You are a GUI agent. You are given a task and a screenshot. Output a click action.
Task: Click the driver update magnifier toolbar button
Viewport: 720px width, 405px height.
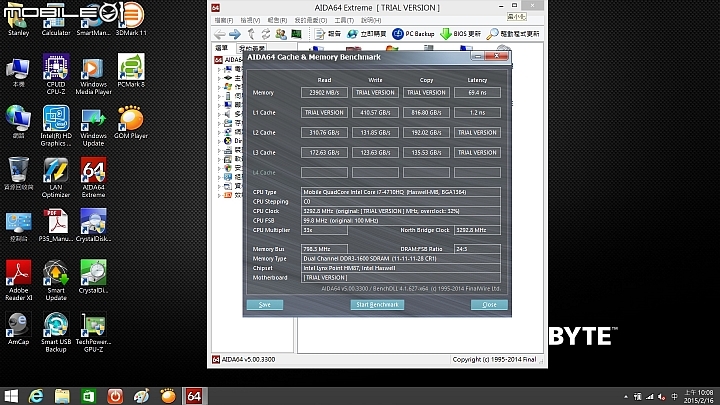pyautogui.click(x=513, y=34)
